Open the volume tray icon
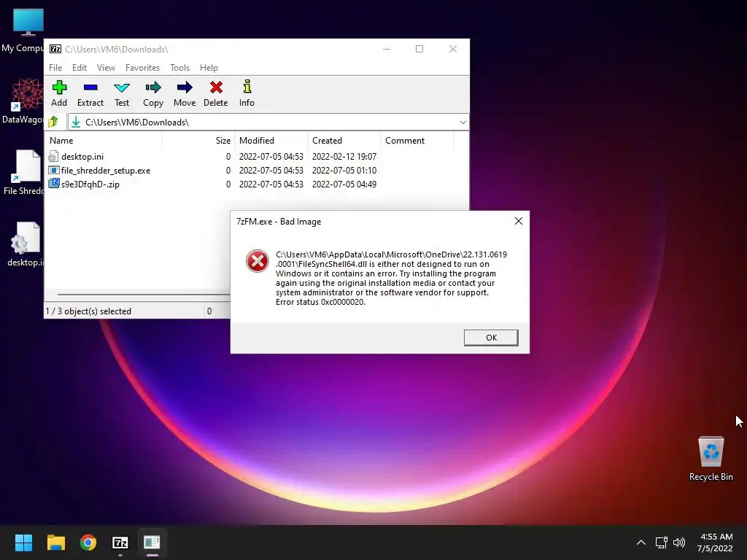 click(679, 542)
